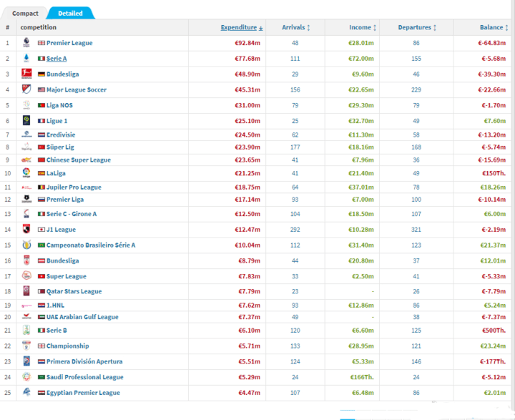Click the Major League Soccer crest

tap(26, 89)
